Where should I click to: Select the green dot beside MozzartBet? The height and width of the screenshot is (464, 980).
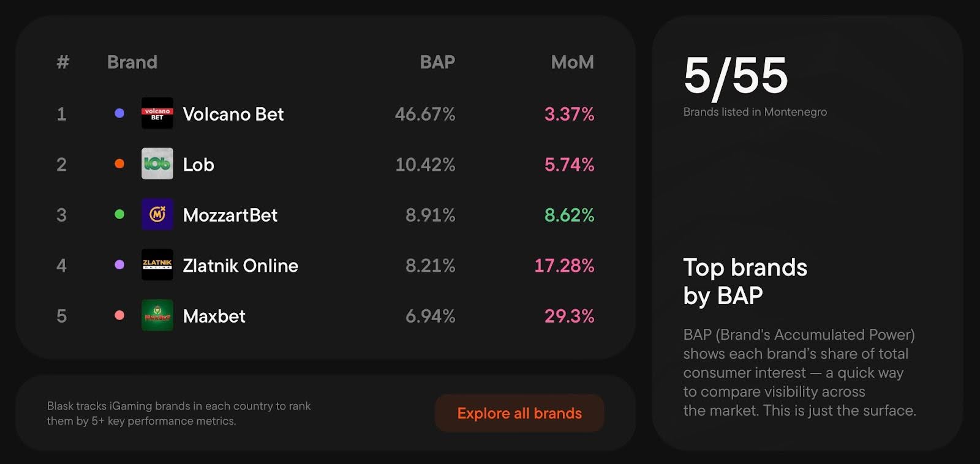click(119, 214)
